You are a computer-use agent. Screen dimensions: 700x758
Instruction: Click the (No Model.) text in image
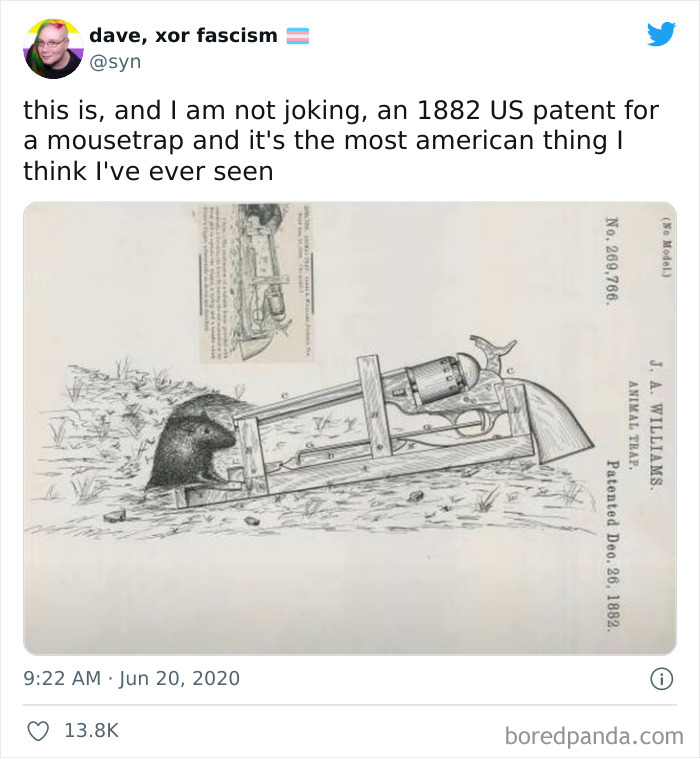click(666, 247)
